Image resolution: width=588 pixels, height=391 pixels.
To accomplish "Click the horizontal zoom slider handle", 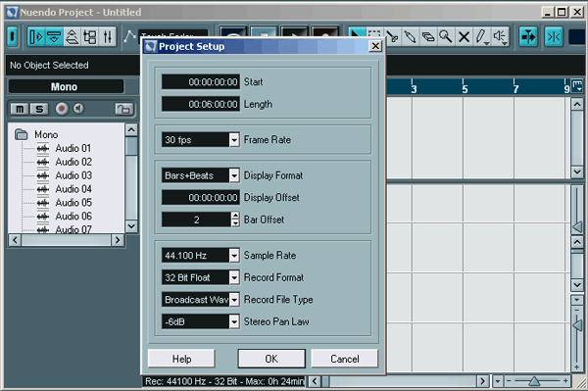I will point(534,381).
